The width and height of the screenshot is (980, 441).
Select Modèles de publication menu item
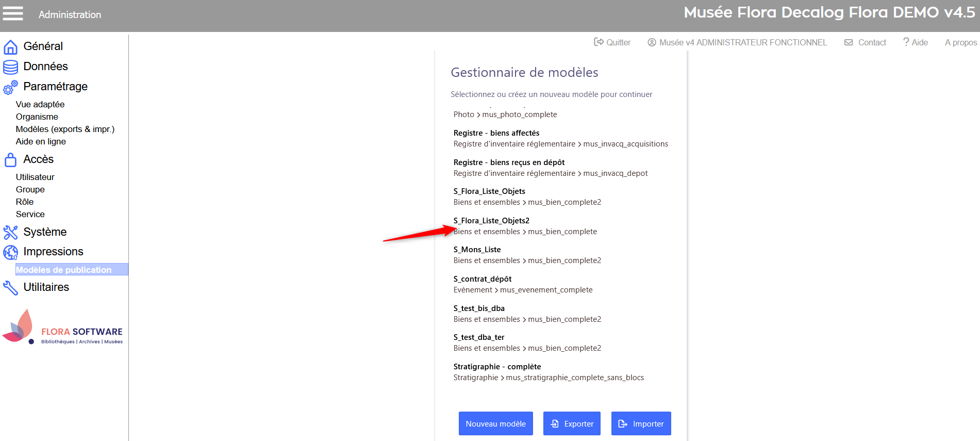[x=63, y=270]
